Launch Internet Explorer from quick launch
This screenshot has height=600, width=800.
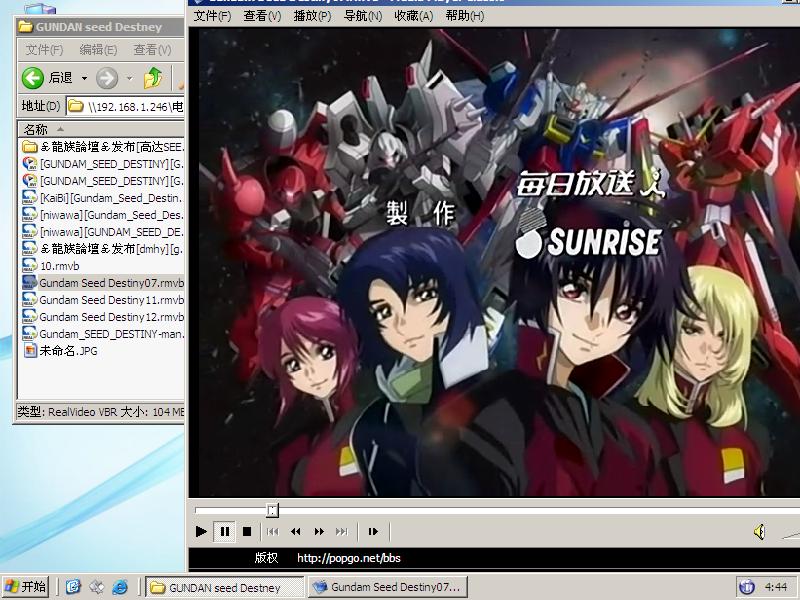pos(120,587)
